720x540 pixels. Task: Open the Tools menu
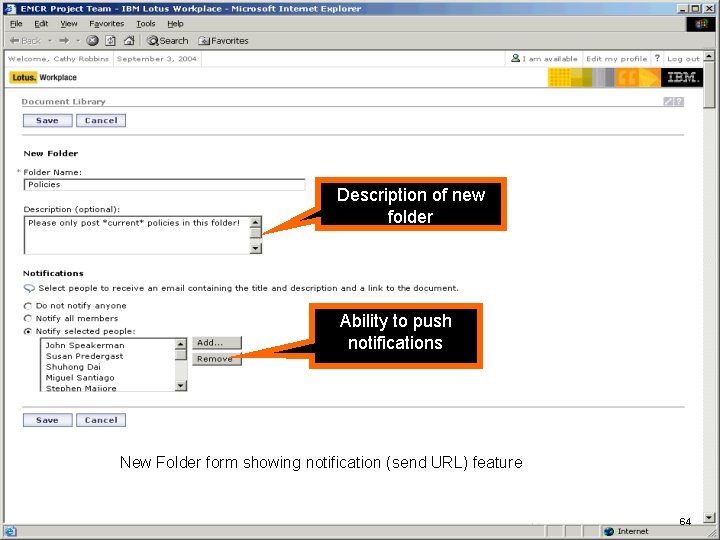146,23
